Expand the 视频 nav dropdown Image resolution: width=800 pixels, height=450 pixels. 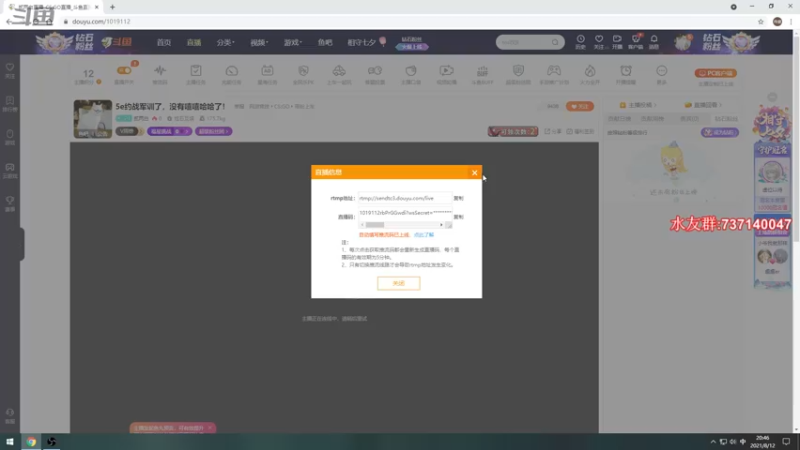pyautogui.click(x=259, y=42)
